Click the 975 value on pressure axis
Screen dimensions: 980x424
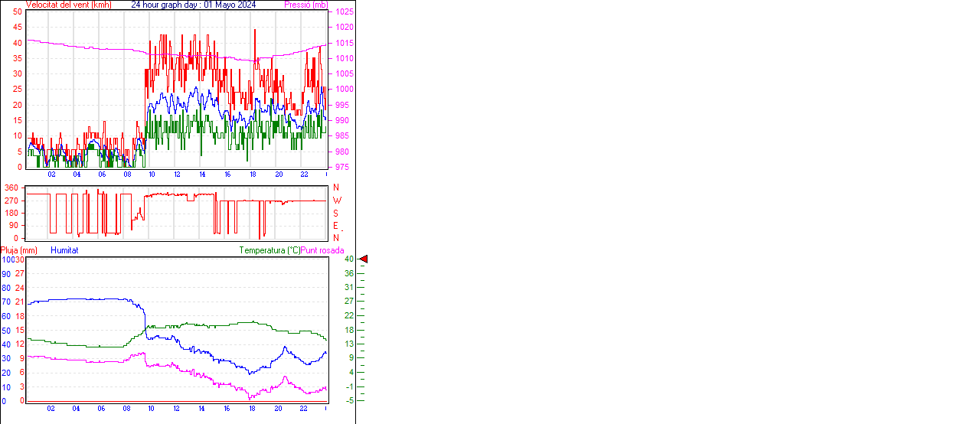341,167
